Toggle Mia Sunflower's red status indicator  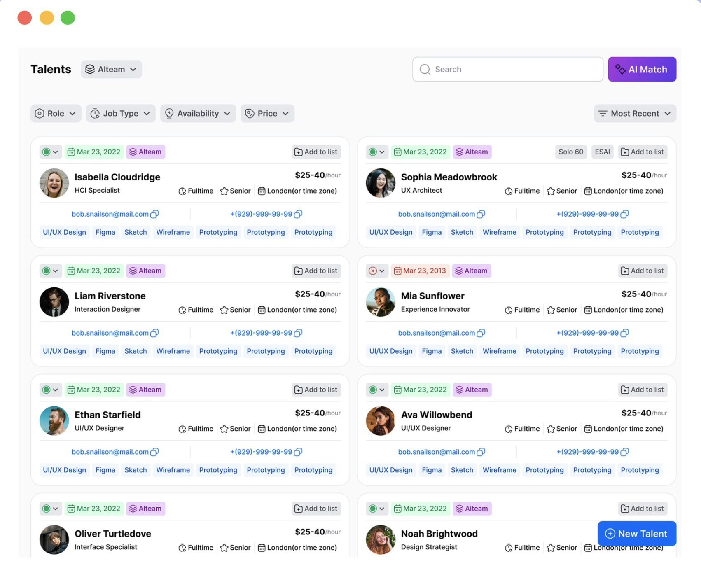click(x=374, y=271)
